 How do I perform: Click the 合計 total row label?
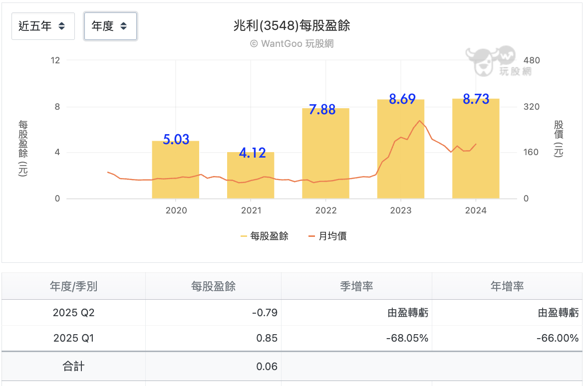click(73, 367)
